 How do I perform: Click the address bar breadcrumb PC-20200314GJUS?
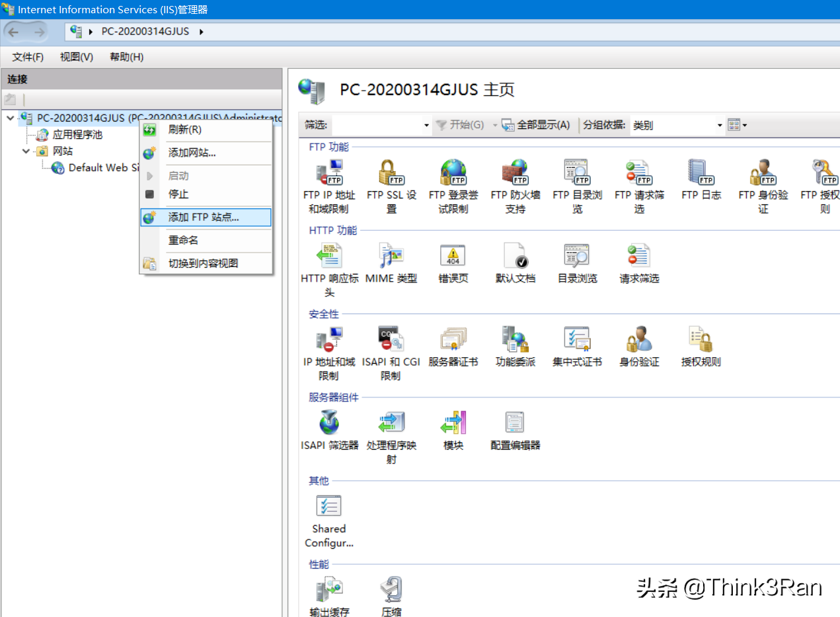pos(145,31)
